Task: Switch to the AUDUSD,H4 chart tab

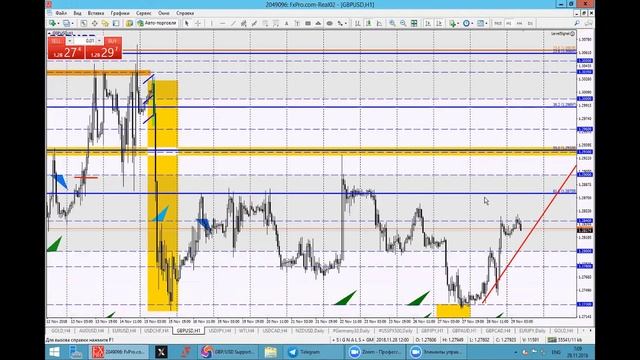Action: (x=91, y=331)
